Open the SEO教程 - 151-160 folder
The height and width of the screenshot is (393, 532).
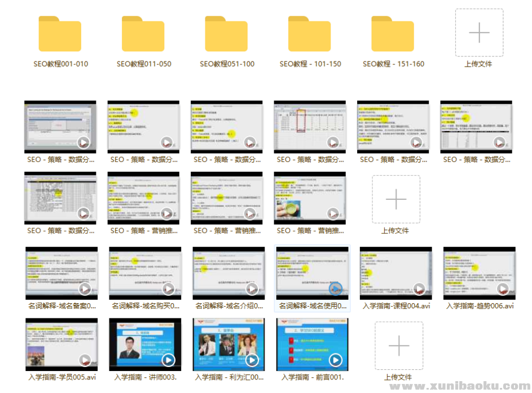tap(393, 35)
